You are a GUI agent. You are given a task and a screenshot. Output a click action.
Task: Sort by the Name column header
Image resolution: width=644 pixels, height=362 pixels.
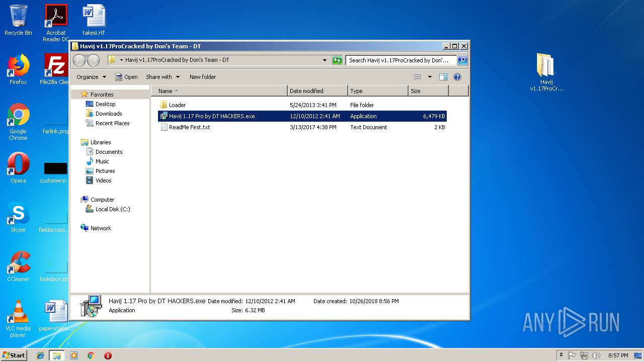[x=220, y=91]
